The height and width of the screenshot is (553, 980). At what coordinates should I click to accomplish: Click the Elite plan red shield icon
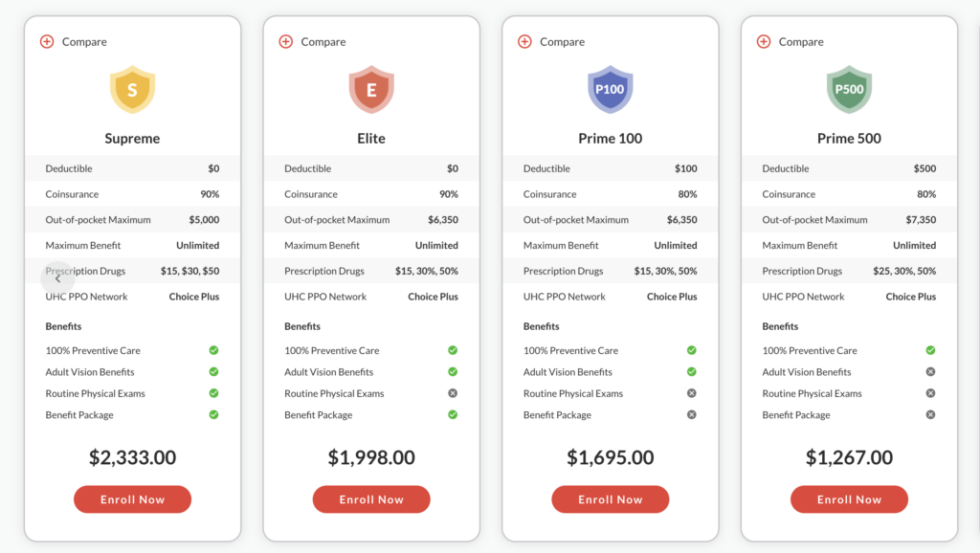(371, 89)
